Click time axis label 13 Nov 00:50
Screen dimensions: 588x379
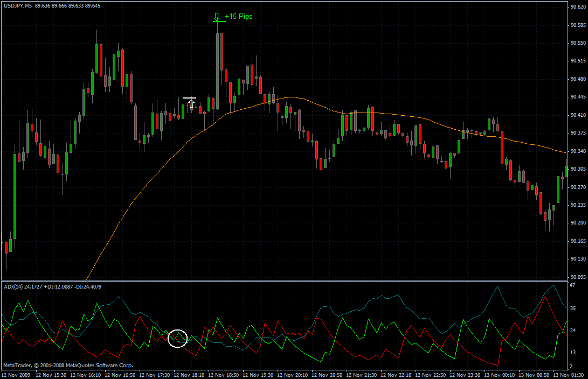[x=534, y=375]
